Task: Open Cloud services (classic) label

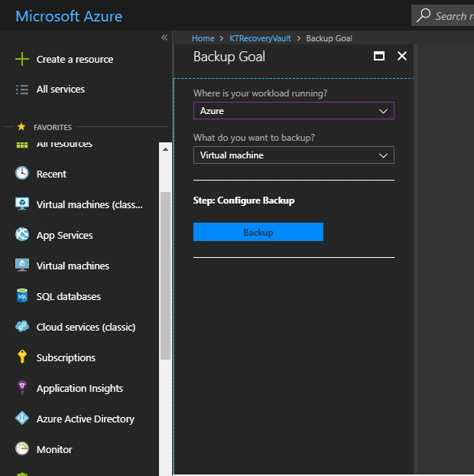Action: (86, 327)
